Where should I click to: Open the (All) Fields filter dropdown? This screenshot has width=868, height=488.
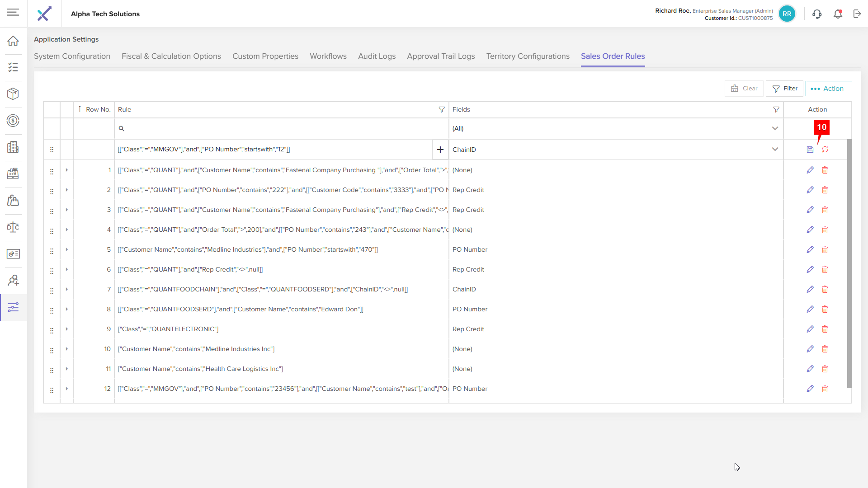tap(775, 128)
